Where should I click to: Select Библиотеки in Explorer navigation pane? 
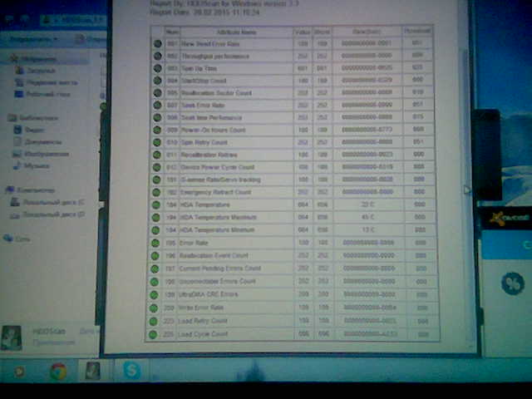click(x=33, y=118)
